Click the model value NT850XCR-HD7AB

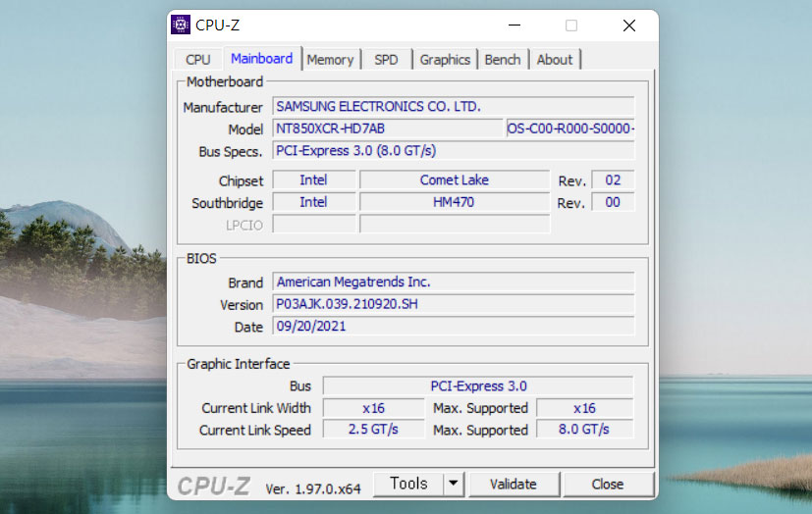[x=388, y=128]
